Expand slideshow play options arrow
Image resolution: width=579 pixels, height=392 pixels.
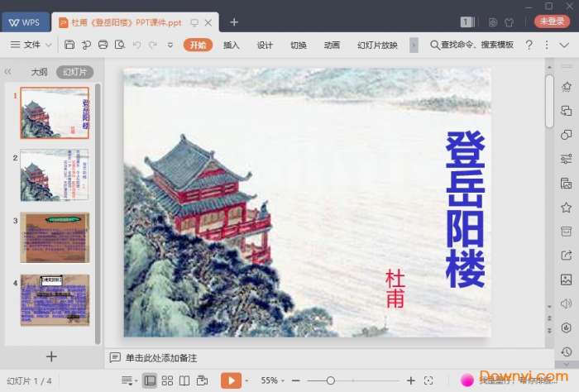(x=246, y=381)
